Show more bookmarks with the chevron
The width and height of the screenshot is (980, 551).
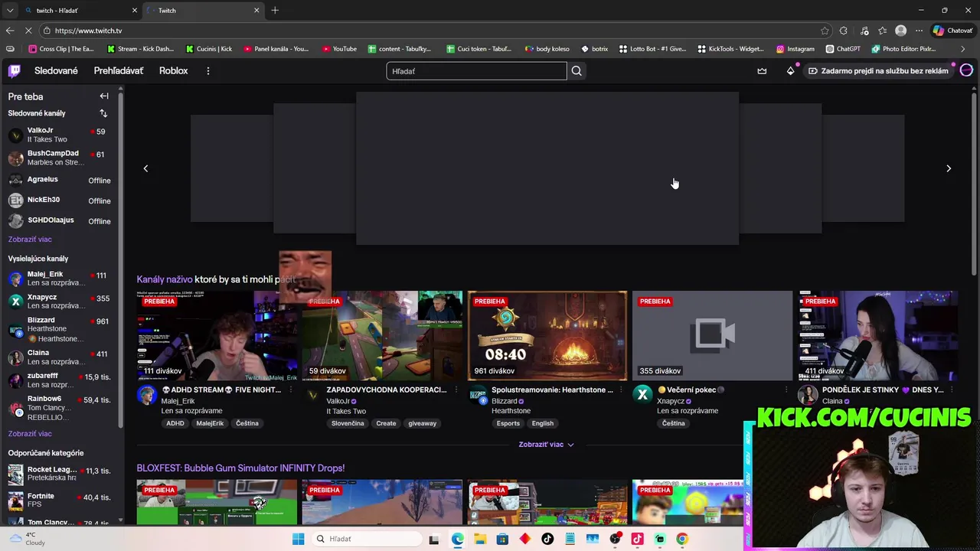(963, 49)
